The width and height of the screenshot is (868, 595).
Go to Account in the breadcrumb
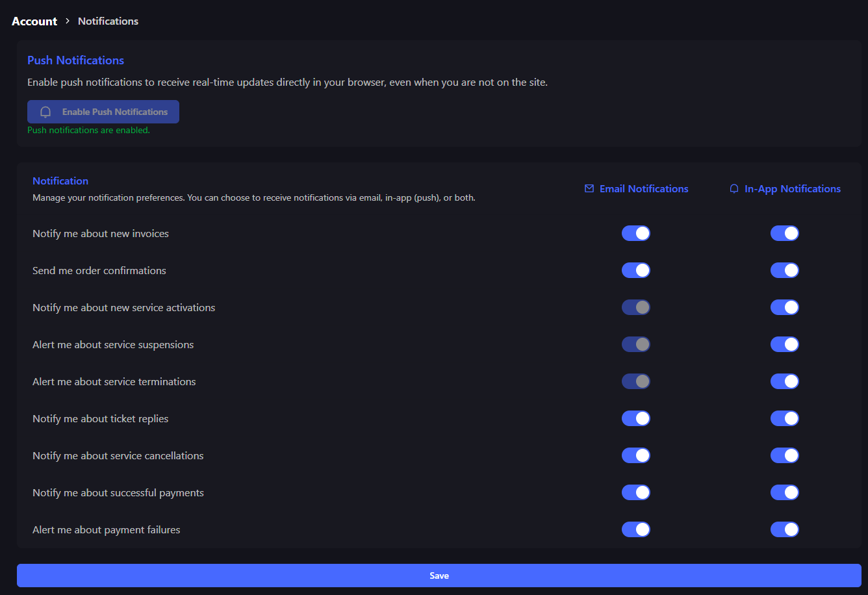pyautogui.click(x=34, y=21)
